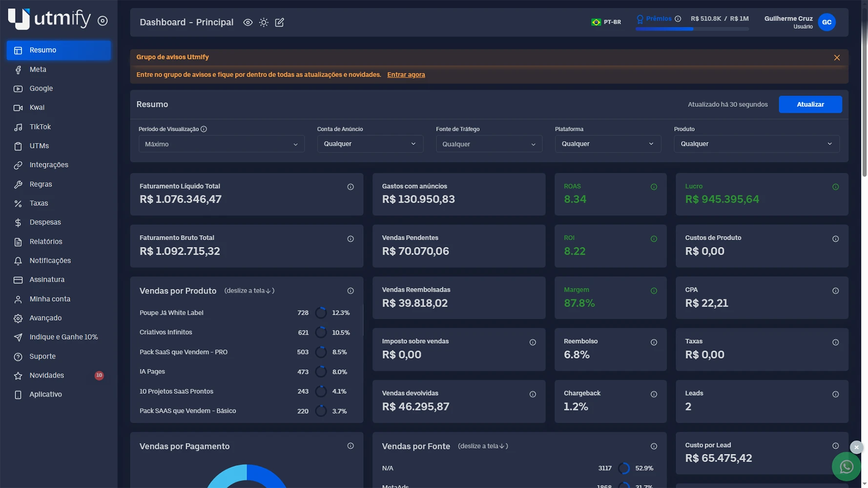Screen dimensions: 868x488
Task: Click the info icon on Leads card
Action: click(x=835, y=394)
